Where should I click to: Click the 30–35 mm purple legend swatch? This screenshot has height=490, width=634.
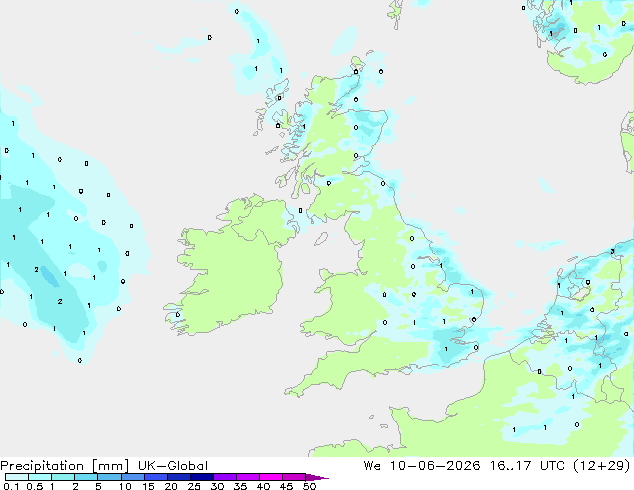pos(224,477)
